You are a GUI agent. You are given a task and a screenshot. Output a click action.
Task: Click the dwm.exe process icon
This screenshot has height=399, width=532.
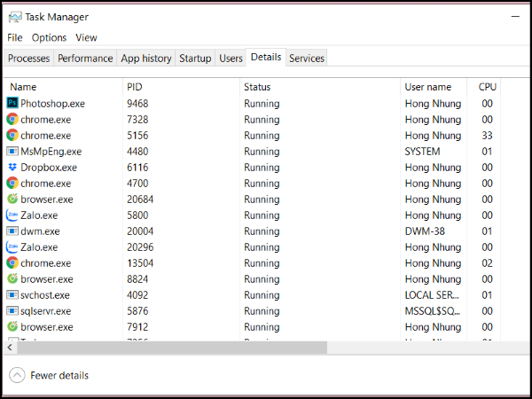pos(12,231)
